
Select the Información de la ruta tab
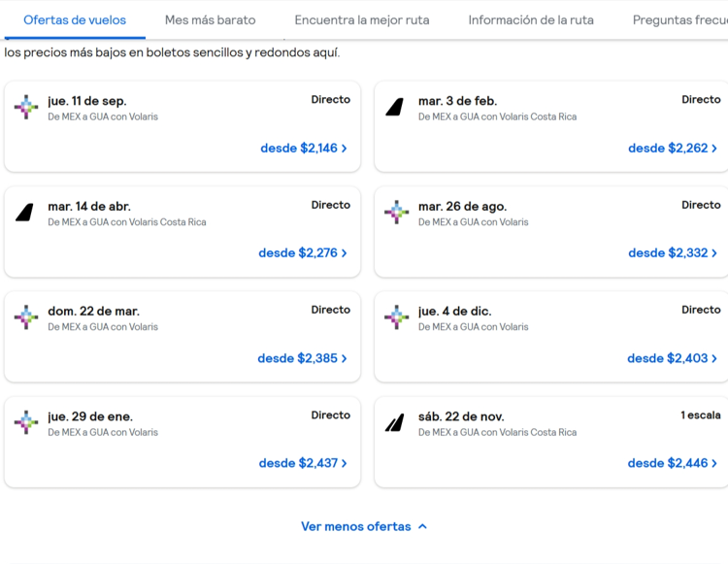(x=531, y=20)
